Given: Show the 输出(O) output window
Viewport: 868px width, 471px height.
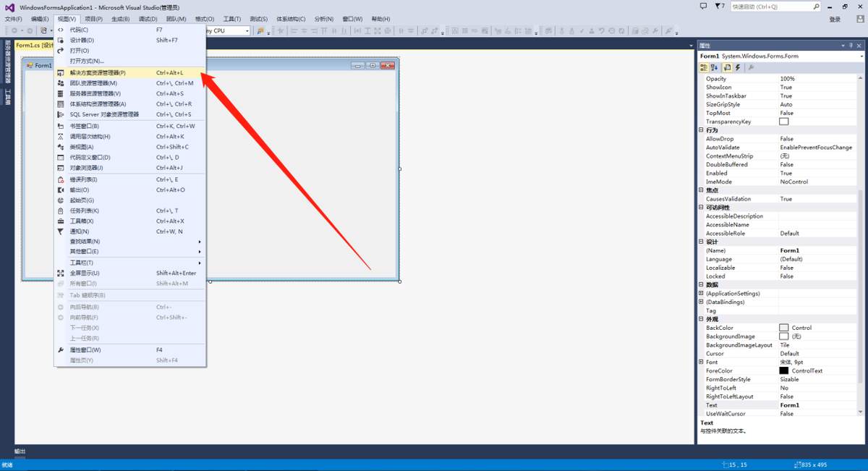Looking at the screenshot, I should point(130,190).
